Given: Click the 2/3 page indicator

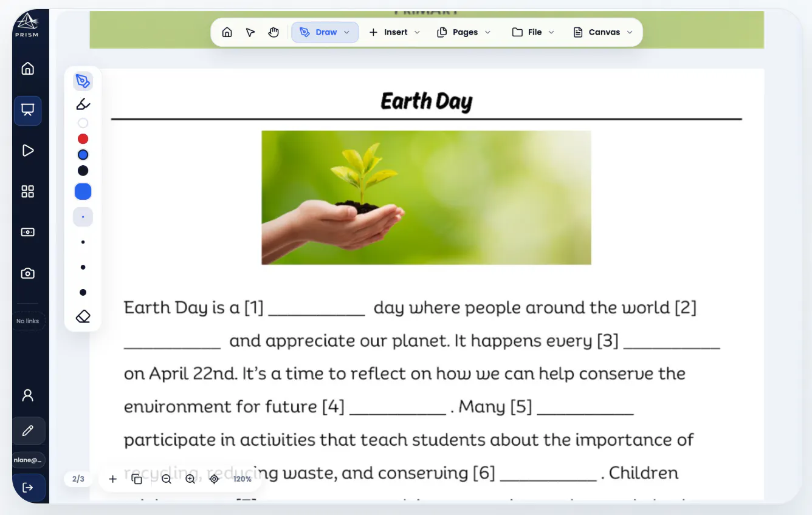Looking at the screenshot, I should pos(78,479).
